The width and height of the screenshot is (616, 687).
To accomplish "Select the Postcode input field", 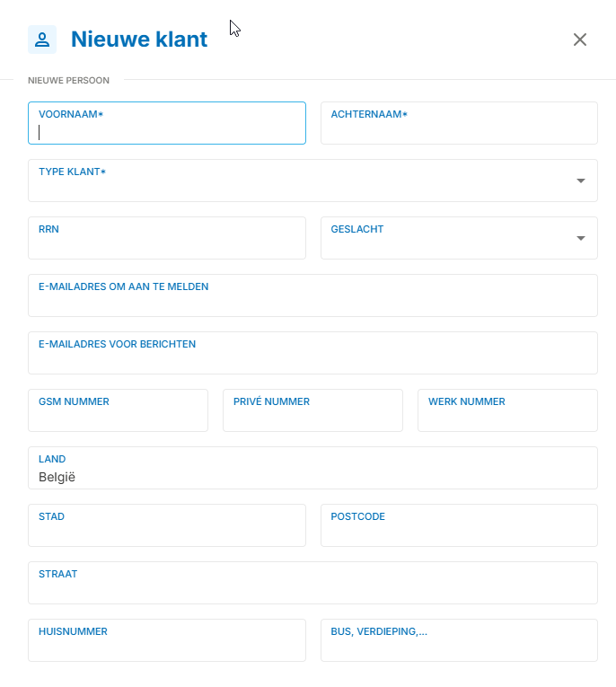I will tap(459, 525).
